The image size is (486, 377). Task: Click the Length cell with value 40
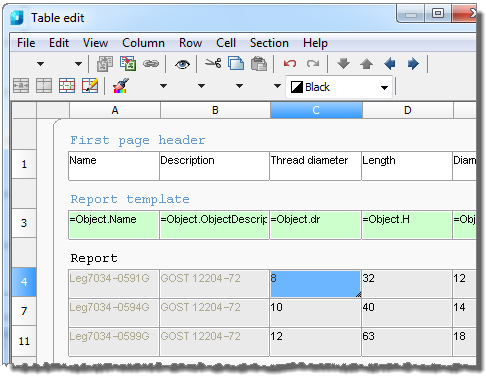pos(407,312)
